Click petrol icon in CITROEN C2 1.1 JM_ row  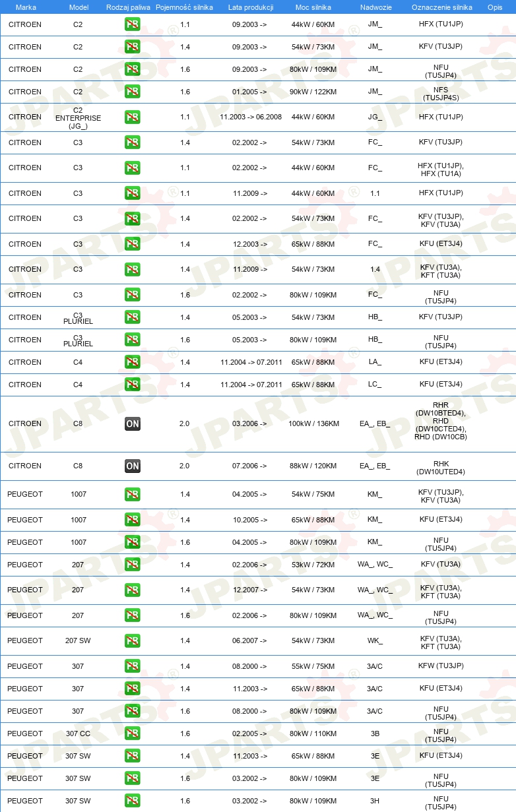(133, 24)
